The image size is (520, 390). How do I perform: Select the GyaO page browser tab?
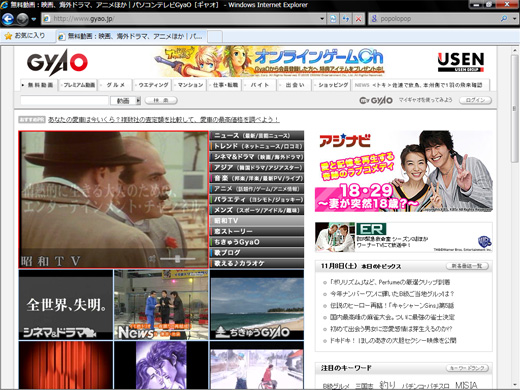[x=131, y=36]
